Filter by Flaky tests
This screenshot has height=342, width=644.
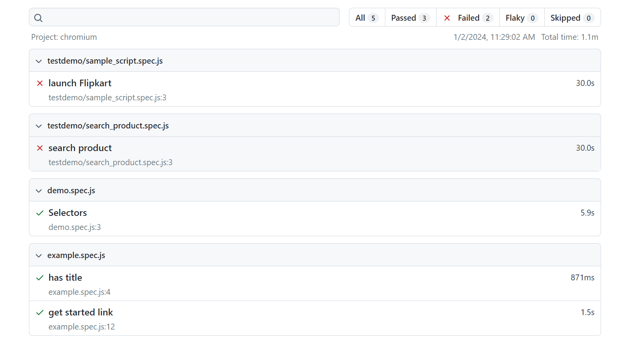[521, 18]
